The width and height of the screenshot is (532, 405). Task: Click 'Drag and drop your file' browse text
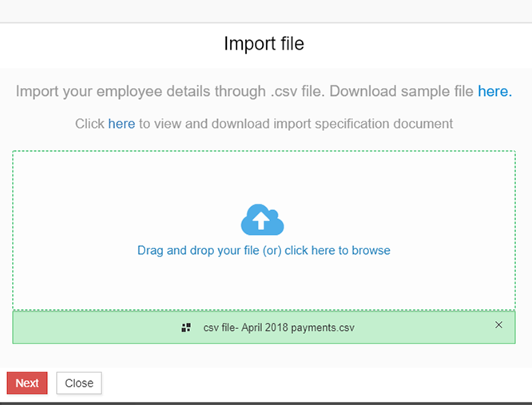(x=264, y=250)
